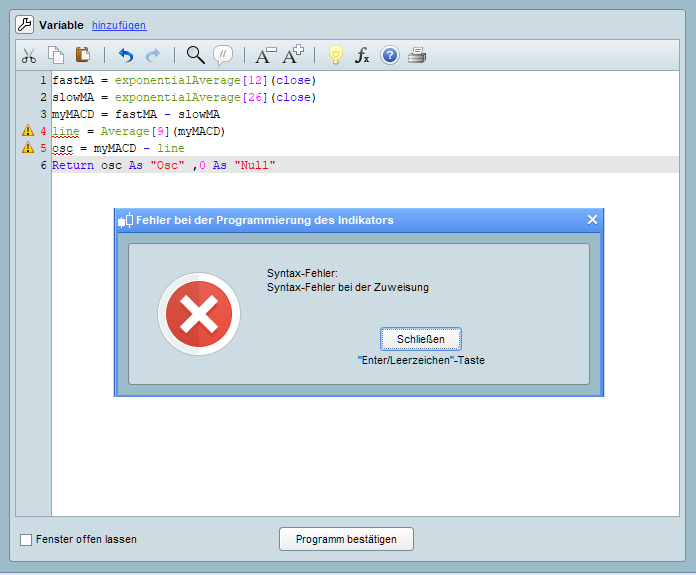Click the Paste clipboard icon

(x=83, y=55)
